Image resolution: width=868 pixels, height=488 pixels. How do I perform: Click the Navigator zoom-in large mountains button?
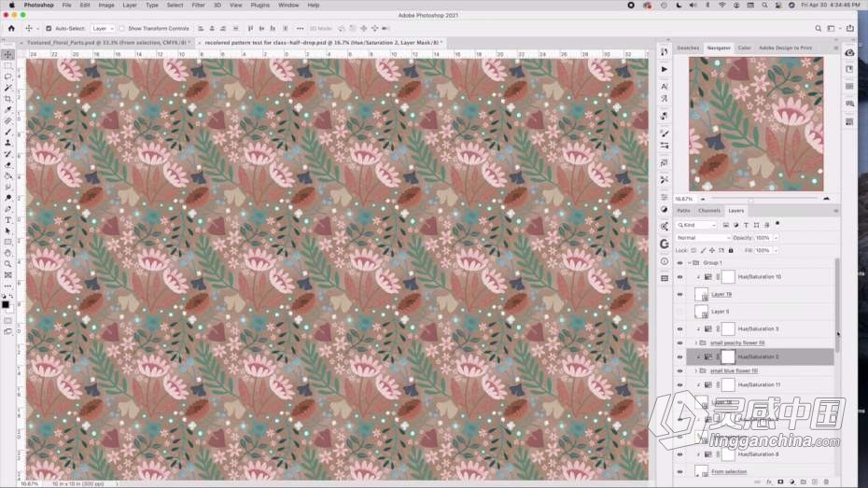(x=827, y=198)
